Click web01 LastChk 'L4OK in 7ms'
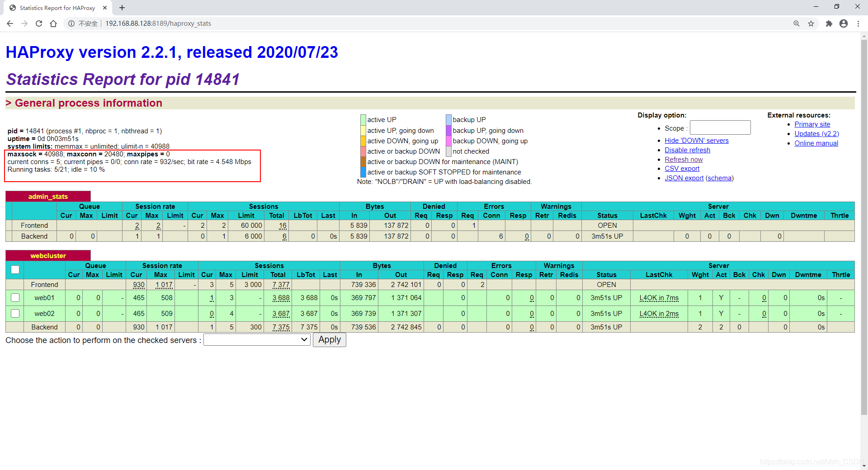Image resolution: width=868 pixels, height=470 pixels. coord(659,298)
